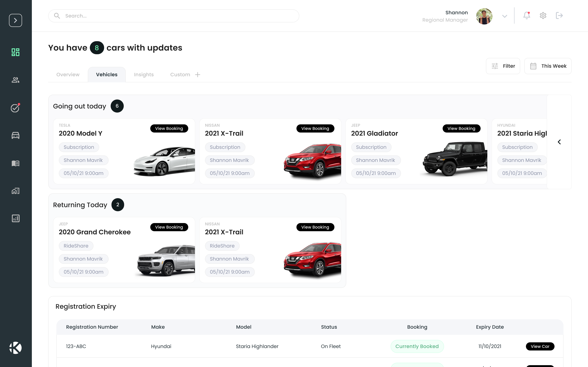Image resolution: width=588 pixels, height=367 pixels.
Task: Open the This Week date selector
Action: pyautogui.click(x=548, y=66)
